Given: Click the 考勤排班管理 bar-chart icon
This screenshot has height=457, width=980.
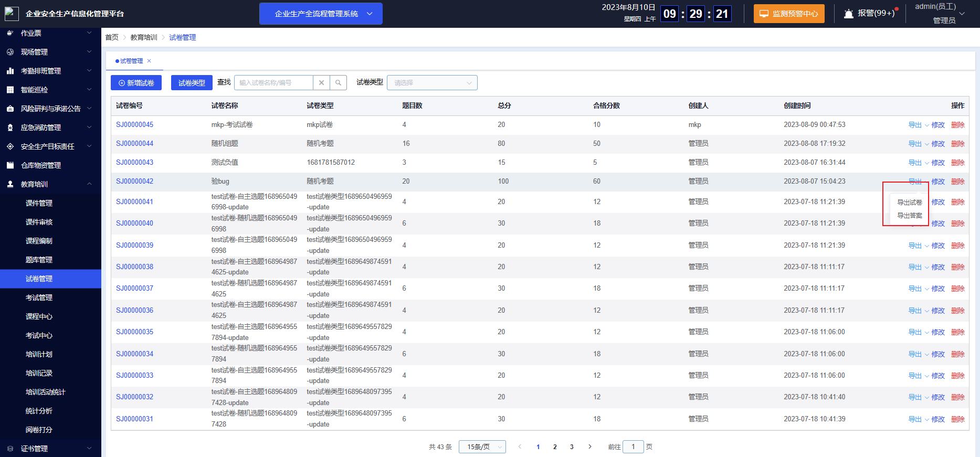Looking at the screenshot, I should (10, 71).
